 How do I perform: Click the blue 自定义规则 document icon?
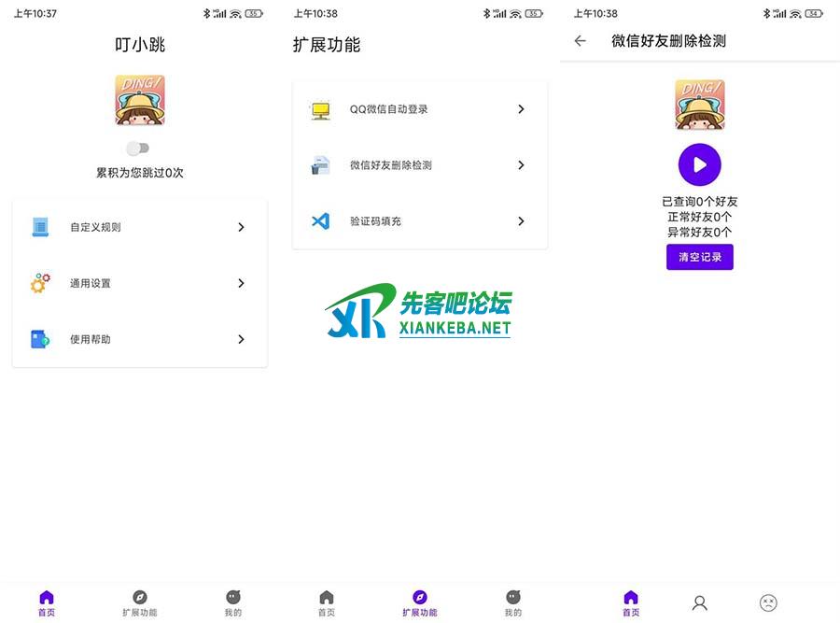coord(40,227)
